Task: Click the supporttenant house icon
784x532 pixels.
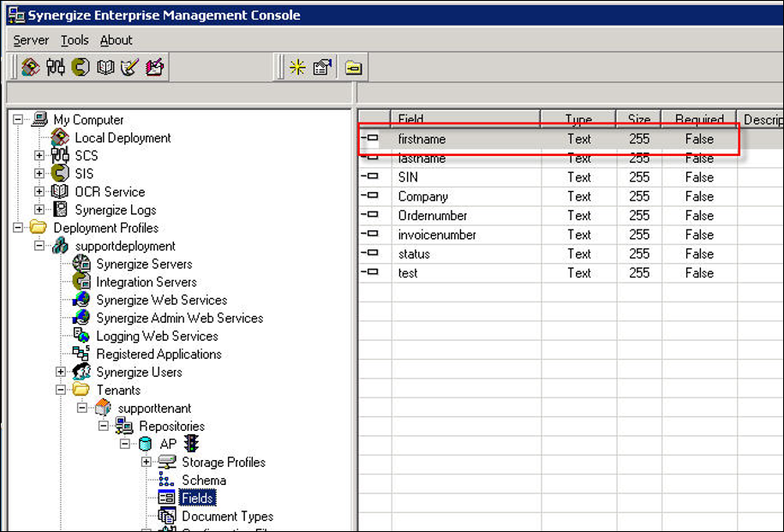Action: coord(103,408)
